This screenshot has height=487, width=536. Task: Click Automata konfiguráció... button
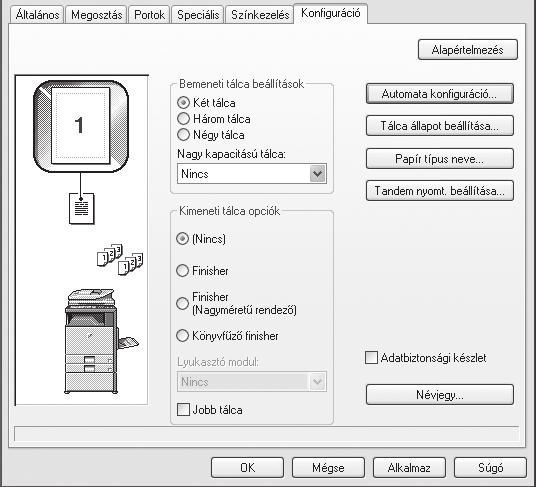coord(440,94)
